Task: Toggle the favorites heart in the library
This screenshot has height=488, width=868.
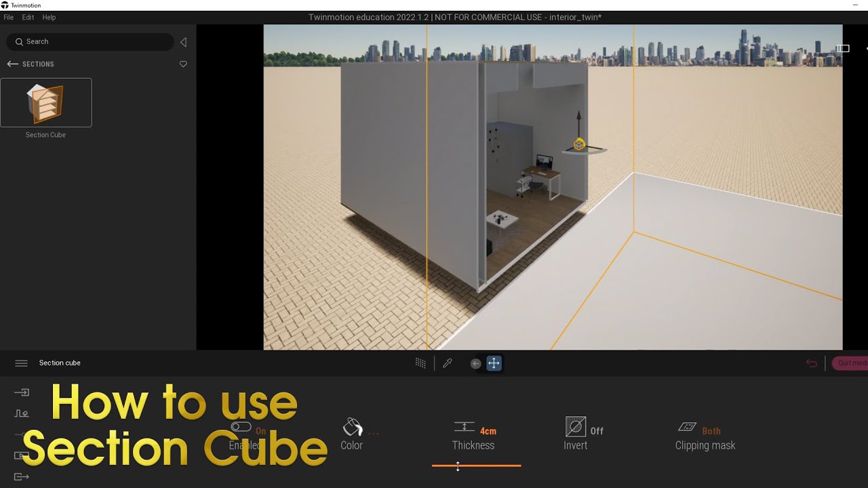Action: tap(183, 64)
